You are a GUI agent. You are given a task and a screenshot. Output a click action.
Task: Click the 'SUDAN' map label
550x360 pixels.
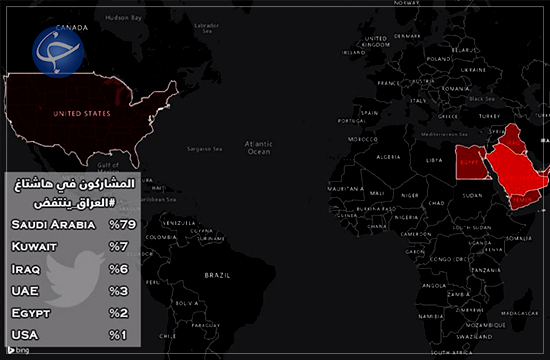[472, 195]
